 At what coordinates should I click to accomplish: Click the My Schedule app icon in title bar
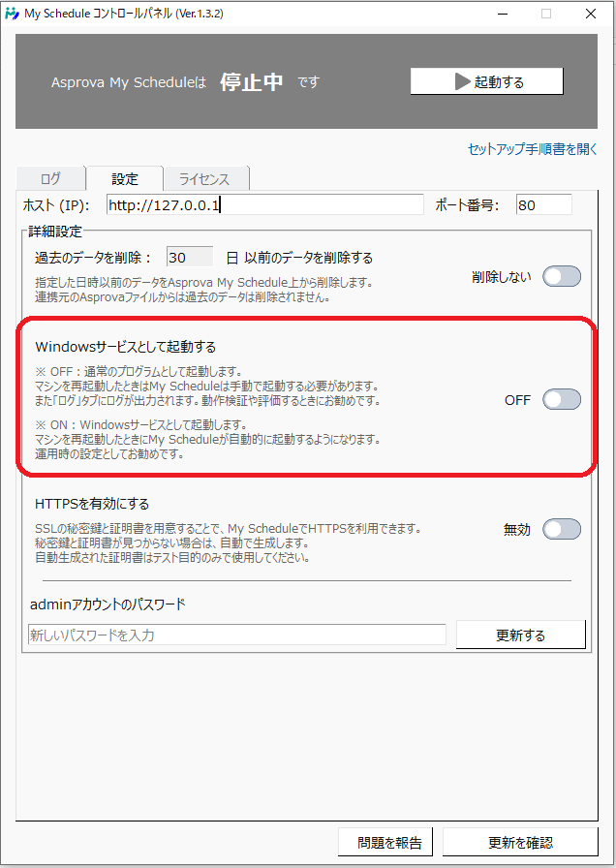pos(12,14)
